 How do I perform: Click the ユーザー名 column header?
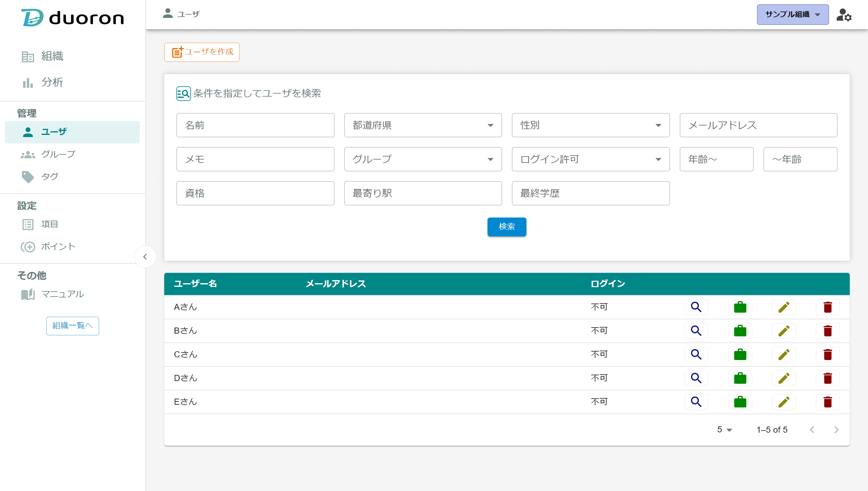[x=195, y=283]
